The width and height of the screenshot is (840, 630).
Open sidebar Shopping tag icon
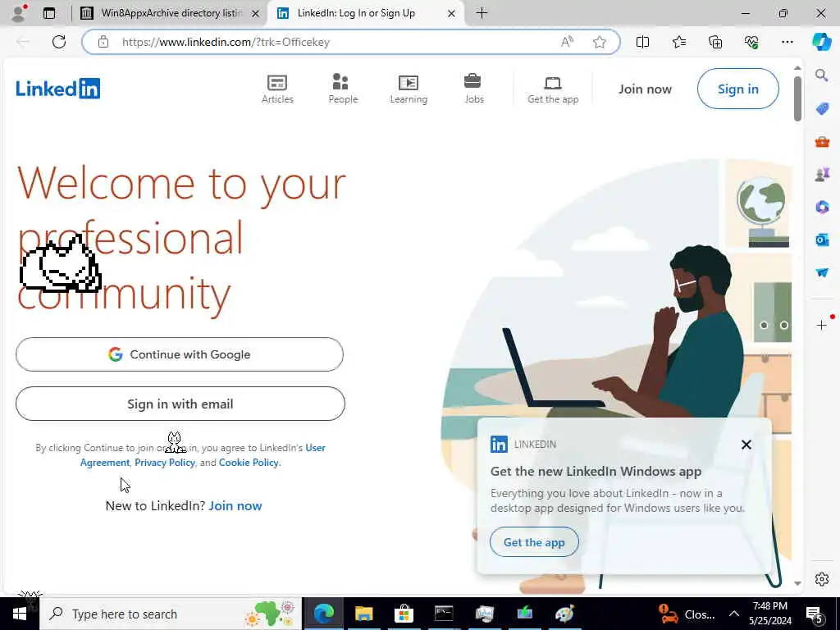coord(822,109)
